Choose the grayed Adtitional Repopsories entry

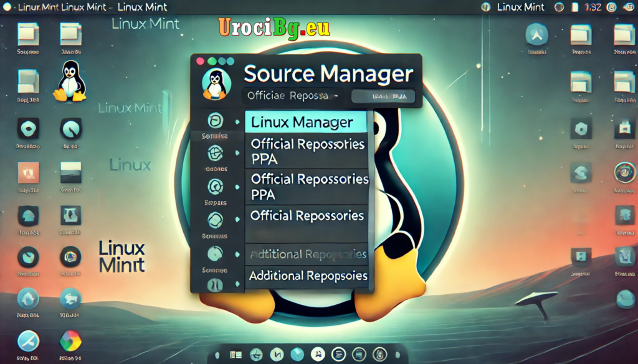[307, 254]
